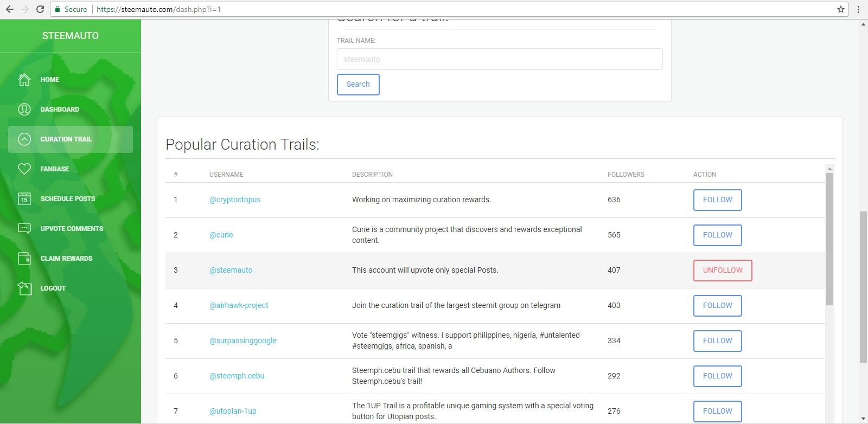
Task: Click the Curation Trail chevron icon
Action: coord(24,139)
